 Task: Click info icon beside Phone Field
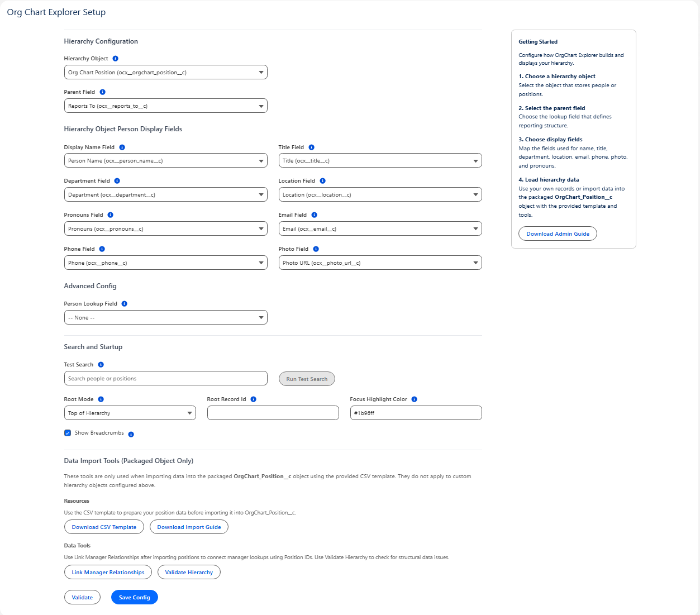tap(102, 249)
